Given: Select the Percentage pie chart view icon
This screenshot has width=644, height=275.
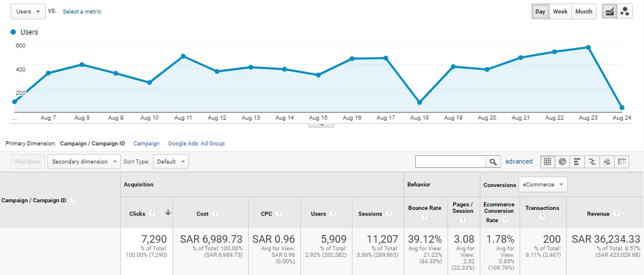Looking at the screenshot, I should click(562, 162).
